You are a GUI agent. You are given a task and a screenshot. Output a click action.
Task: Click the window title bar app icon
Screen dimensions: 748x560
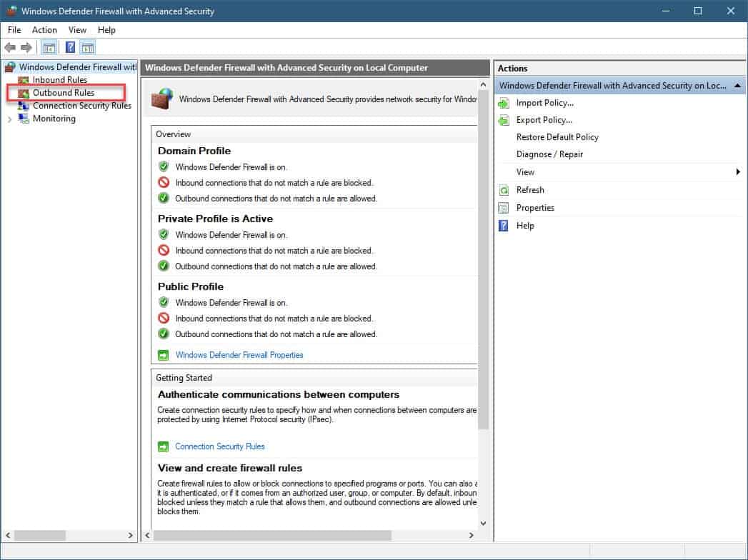tap(11, 11)
